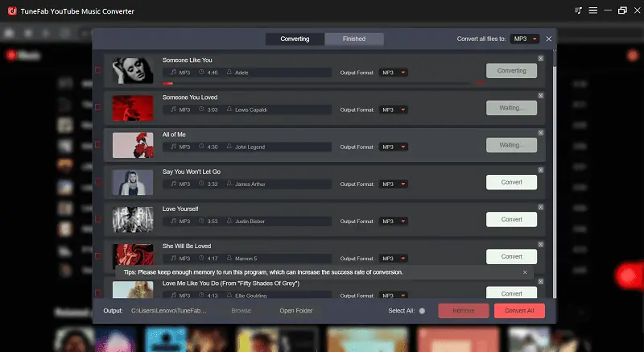The height and width of the screenshot is (352, 644).
Task: Click the Convert All button
Action: click(x=519, y=311)
